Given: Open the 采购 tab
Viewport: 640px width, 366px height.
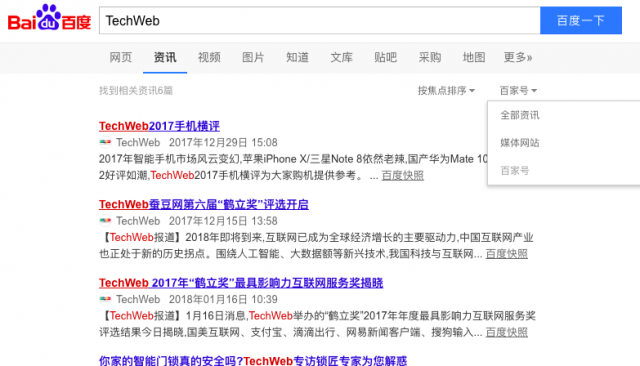Looking at the screenshot, I should [x=429, y=58].
